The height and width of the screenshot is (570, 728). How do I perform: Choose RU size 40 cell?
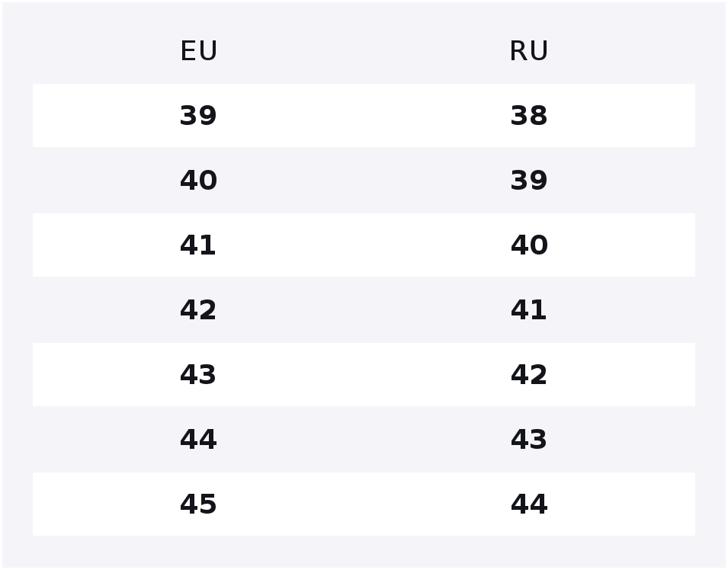pos(529,245)
